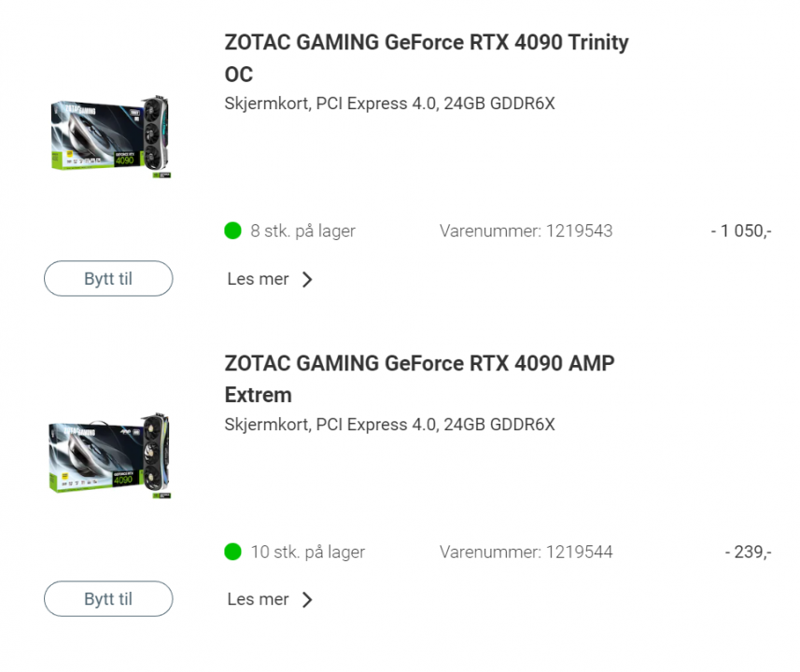Click the green stock dot beside 8 stk.
The image size is (800, 672).
click(x=233, y=231)
